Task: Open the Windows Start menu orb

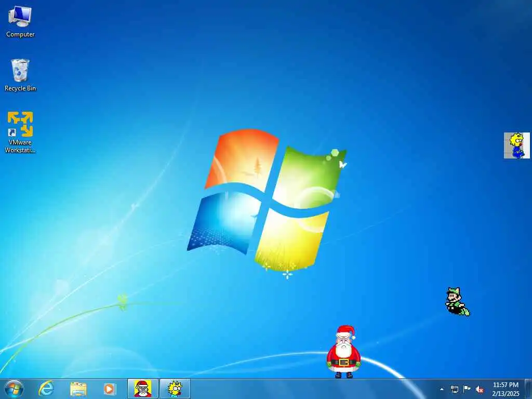Action: tap(14, 389)
